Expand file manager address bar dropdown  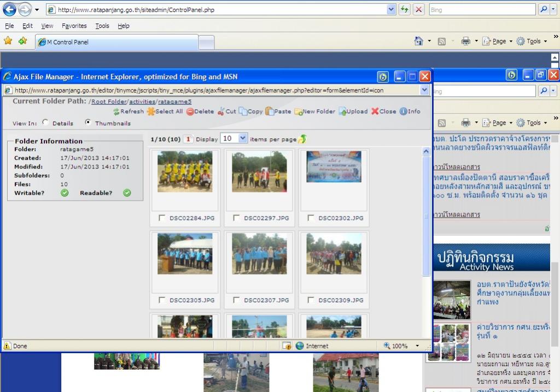424,90
